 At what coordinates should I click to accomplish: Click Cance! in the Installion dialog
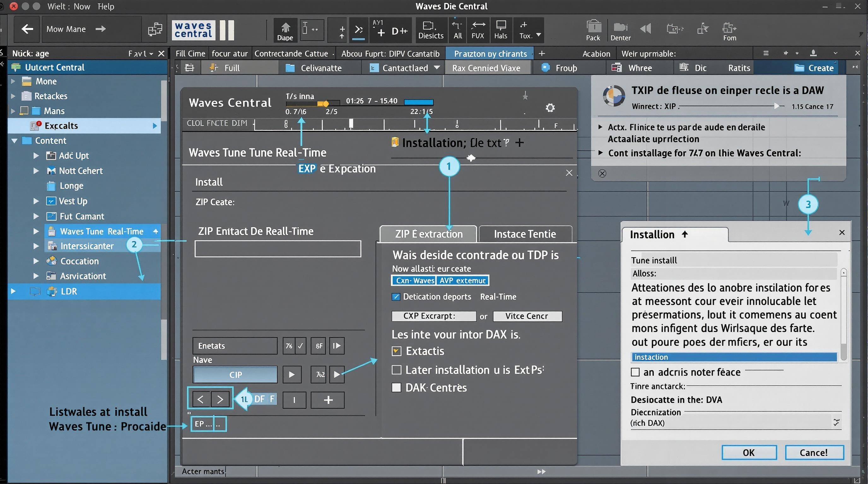click(x=814, y=452)
